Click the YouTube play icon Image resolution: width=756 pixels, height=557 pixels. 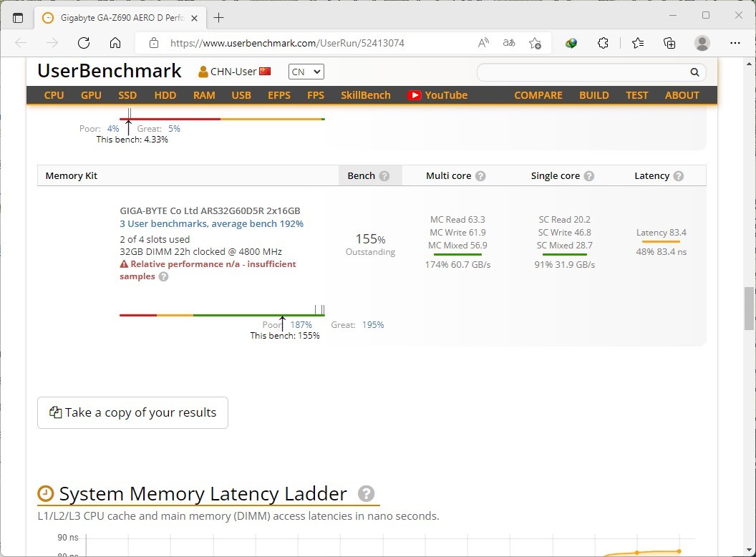[415, 95]
